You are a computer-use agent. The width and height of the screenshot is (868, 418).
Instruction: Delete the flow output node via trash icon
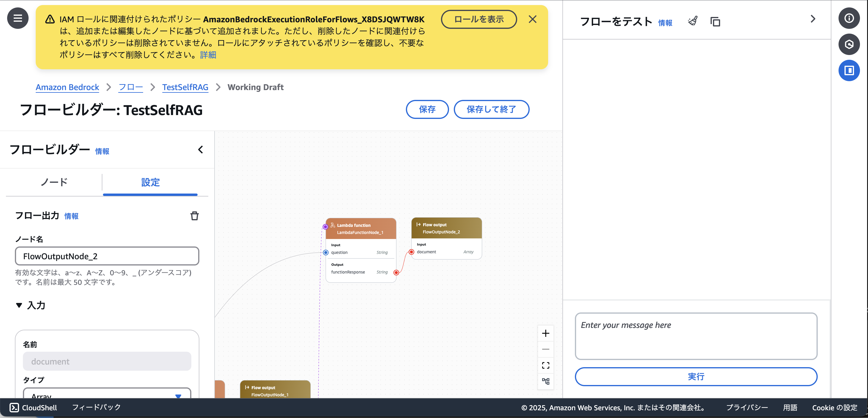(194, 216)
